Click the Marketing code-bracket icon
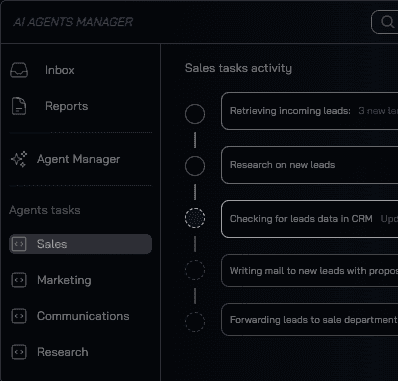The height and width of the screenshot is (381, 398). coord(19,280)
